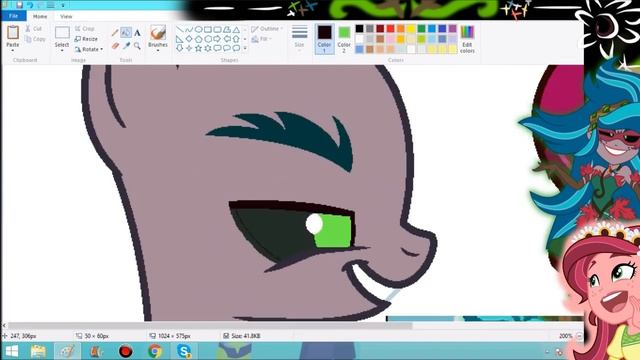Pick the orange palette swatch
Image resolution: width=640 pixels, height=360 pixels.
point(401,29)
